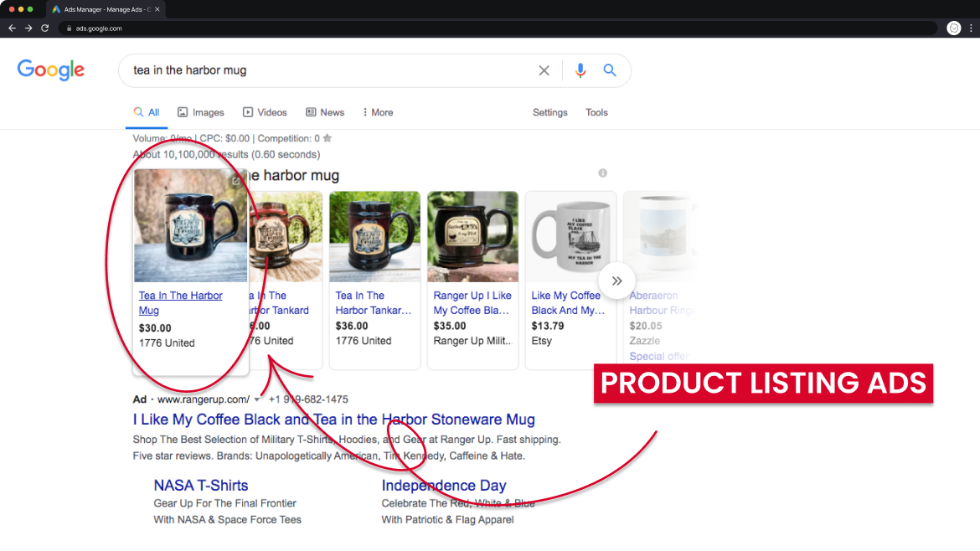Click the star icon after Competition: 0
980x551 pixels.
point(327,137)
